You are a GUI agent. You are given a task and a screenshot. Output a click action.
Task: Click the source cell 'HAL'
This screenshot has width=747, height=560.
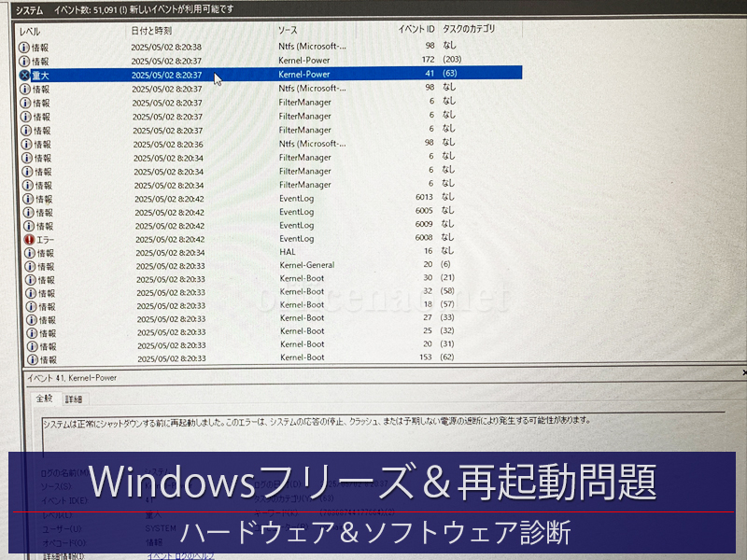[288, 252]
